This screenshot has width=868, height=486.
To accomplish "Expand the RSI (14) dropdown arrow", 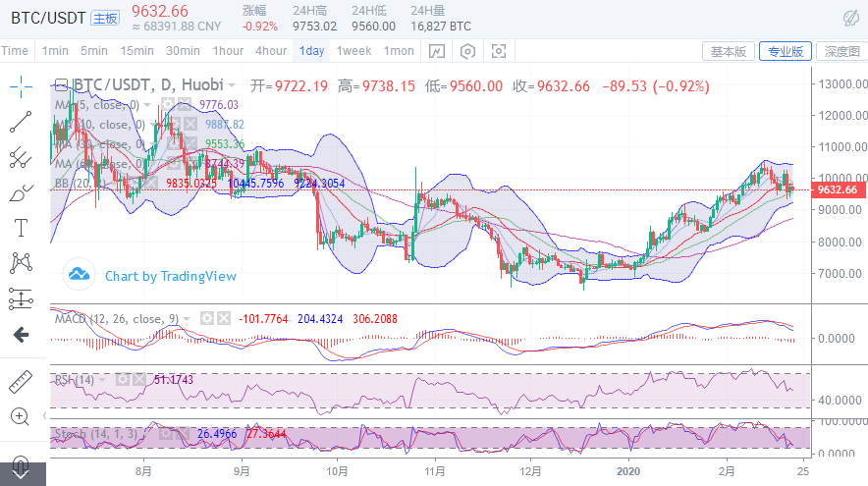I will [x=102, y=380].
